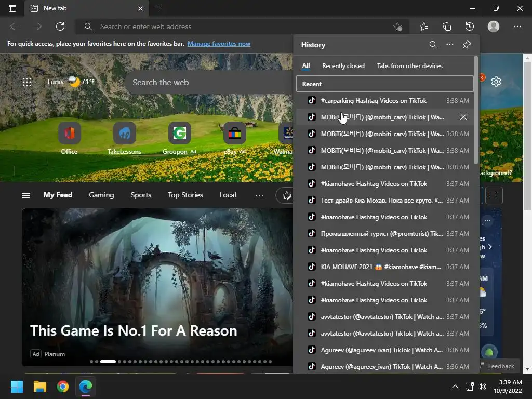The image size is (532, 399).
Task: Refresh the page with reload icon
Action: (60, 26)
